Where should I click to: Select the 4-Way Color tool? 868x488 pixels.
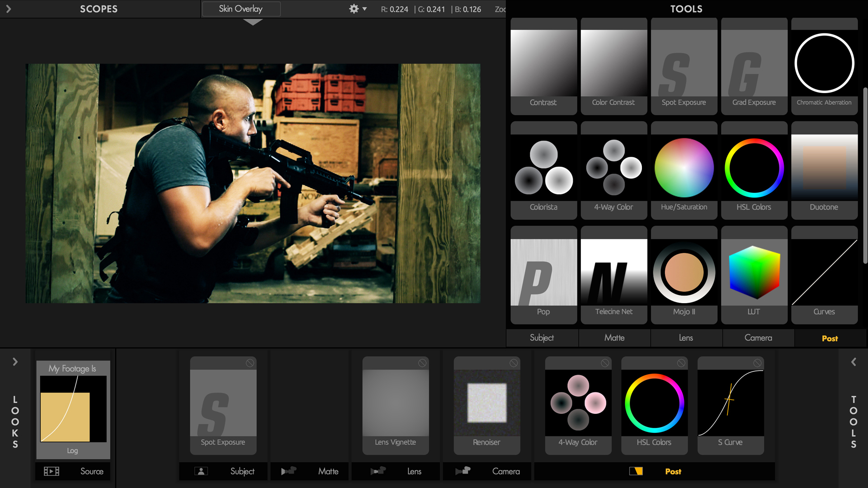click(613, 168)
